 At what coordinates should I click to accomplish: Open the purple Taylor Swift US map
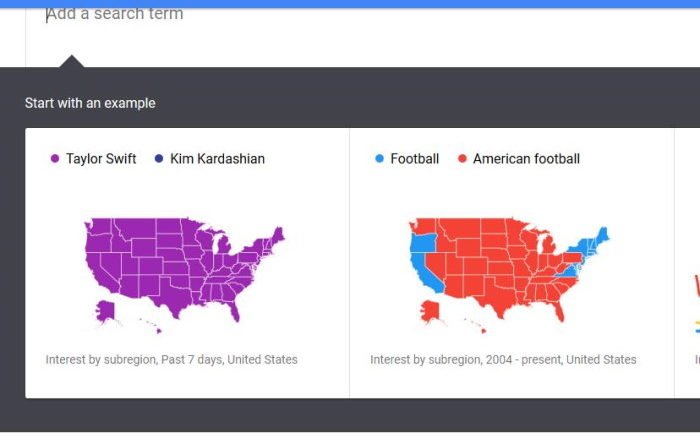coord(180,265)
